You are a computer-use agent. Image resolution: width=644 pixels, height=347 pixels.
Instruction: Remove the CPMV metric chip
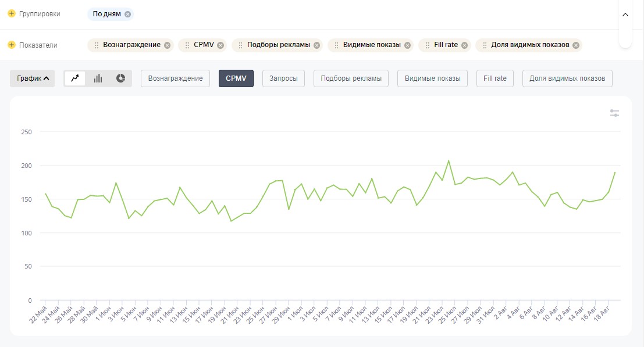click(220, 45)
